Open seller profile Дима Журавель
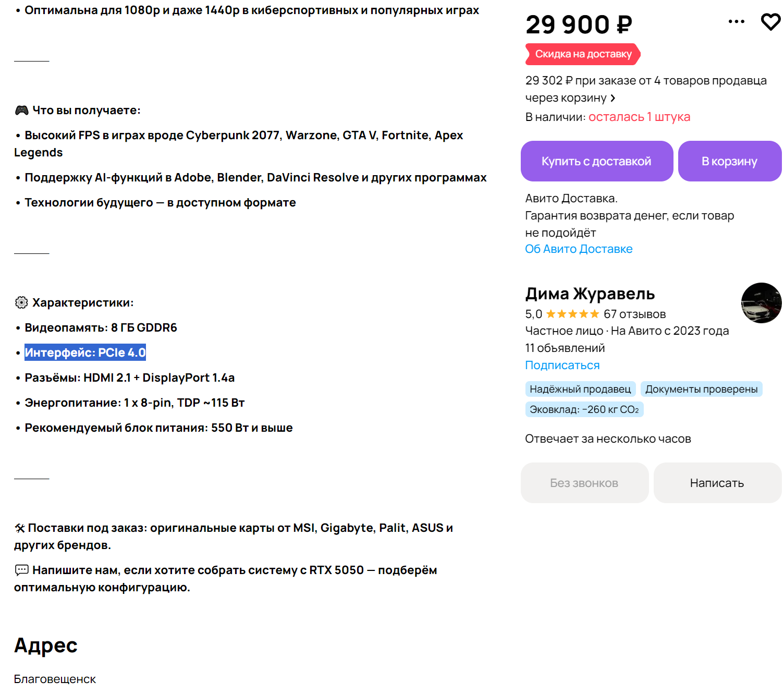The image size is (784, 694). coord(590,294)
